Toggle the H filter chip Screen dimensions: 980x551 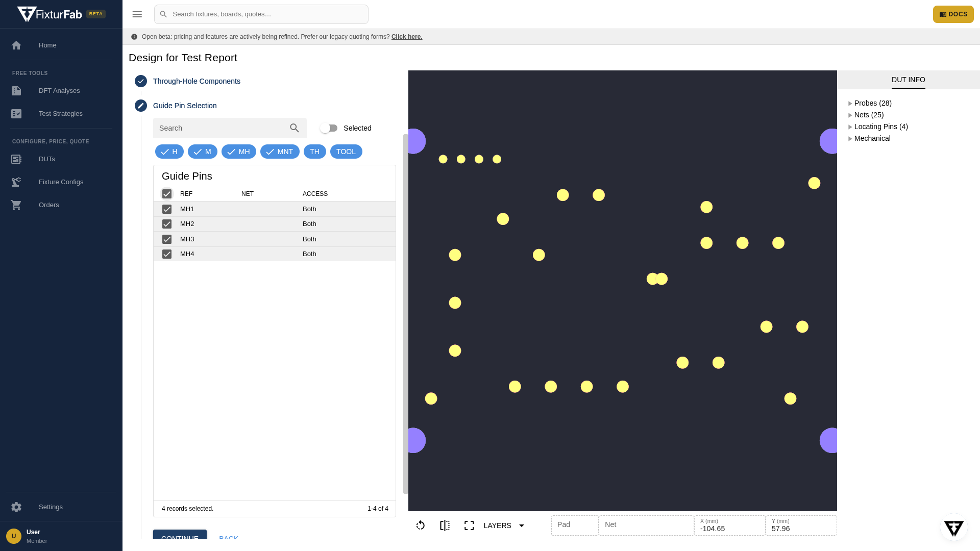click(169, 152)
